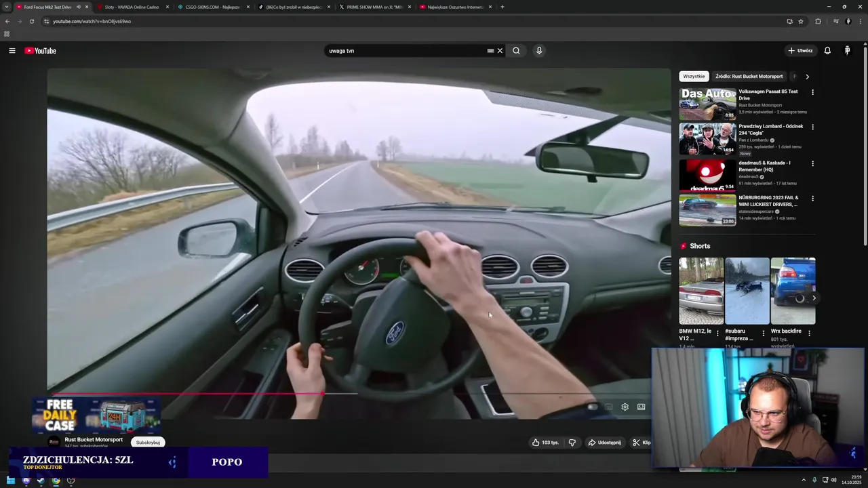Show next Shorts with the arrow

pos(814,298)
